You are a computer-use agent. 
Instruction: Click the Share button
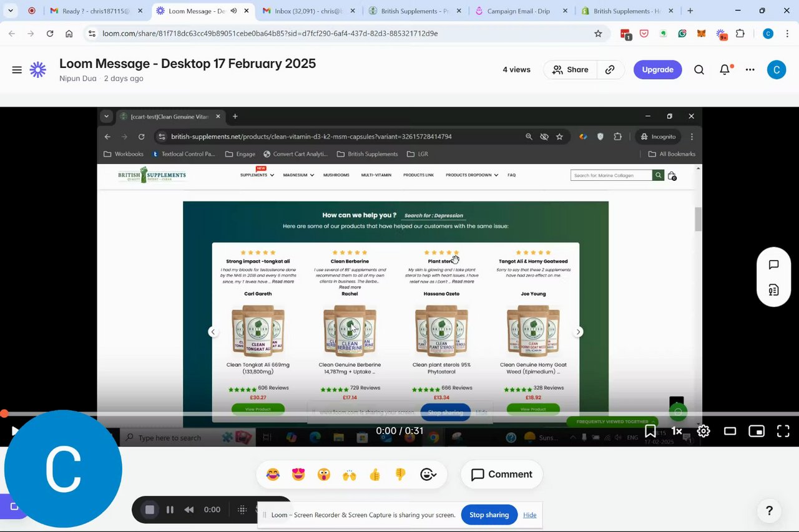pos(570,70)
